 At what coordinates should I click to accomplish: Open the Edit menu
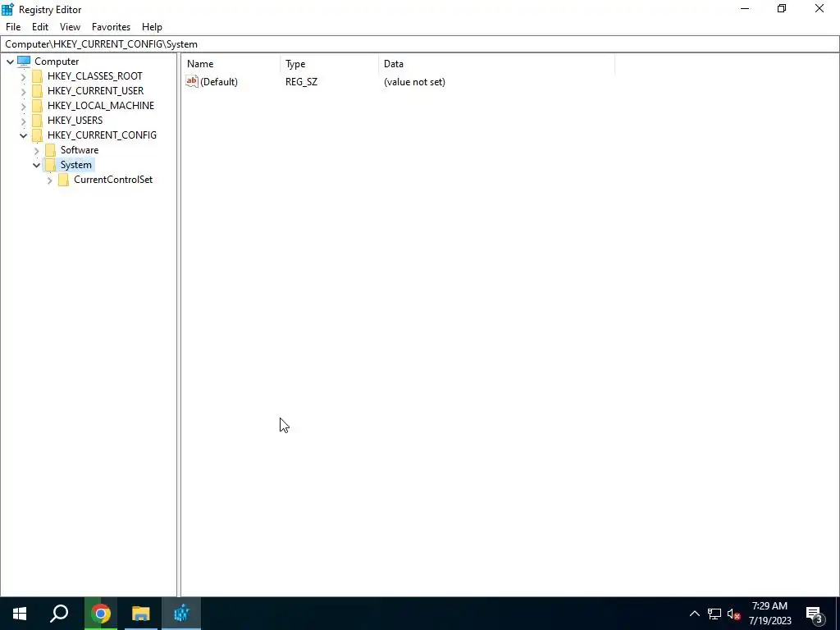(40, 27)
